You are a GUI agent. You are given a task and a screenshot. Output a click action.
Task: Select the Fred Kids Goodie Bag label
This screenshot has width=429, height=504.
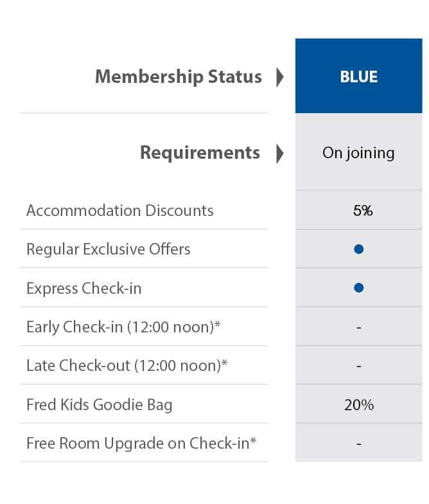(99, 405)
